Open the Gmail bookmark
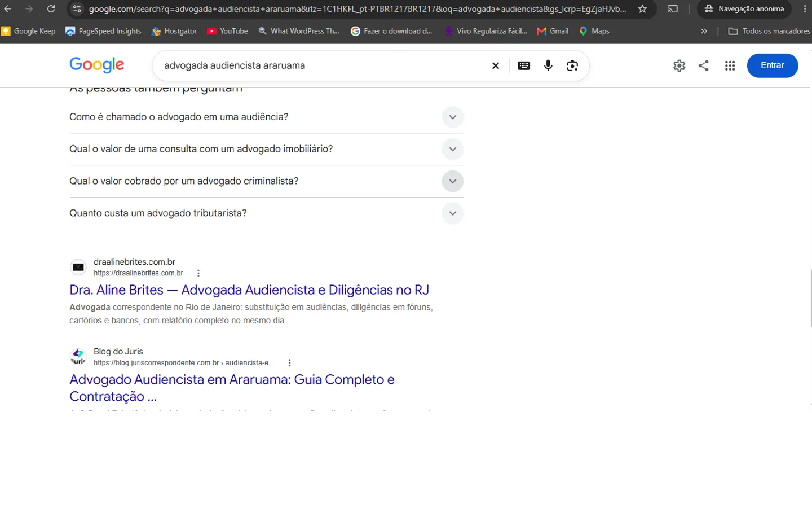The height and width of the screenshot is (508, 812). tap(553, 31)
